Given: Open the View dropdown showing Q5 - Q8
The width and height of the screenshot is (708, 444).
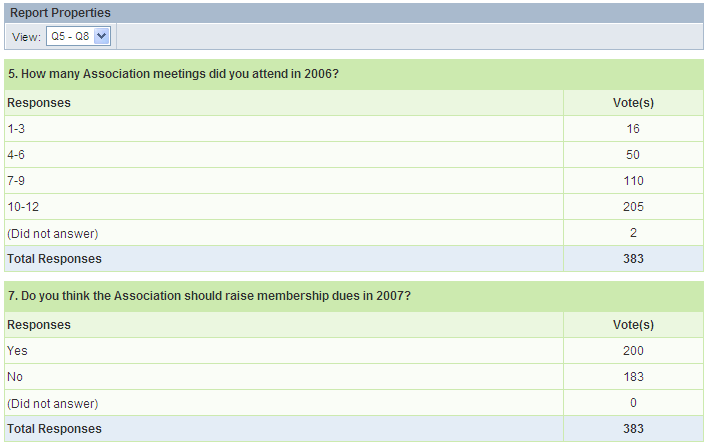Looking at the screenshot, I should [78, 36].
